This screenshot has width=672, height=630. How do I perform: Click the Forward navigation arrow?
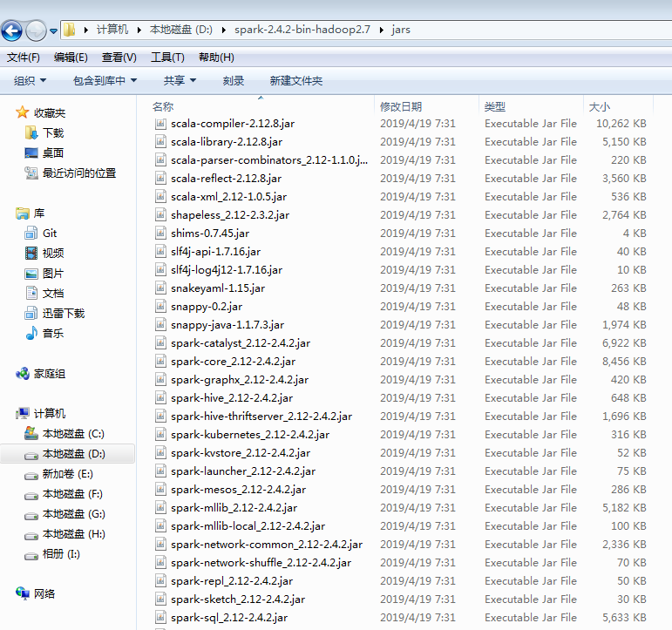pyautogui.click(x=36, y=30)
